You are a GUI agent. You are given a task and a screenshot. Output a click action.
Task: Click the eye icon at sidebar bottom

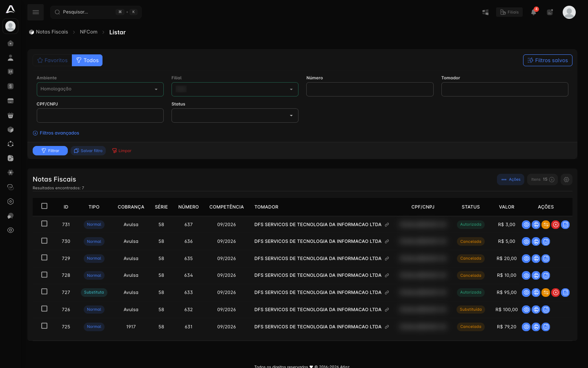click(x=11, y=230)
